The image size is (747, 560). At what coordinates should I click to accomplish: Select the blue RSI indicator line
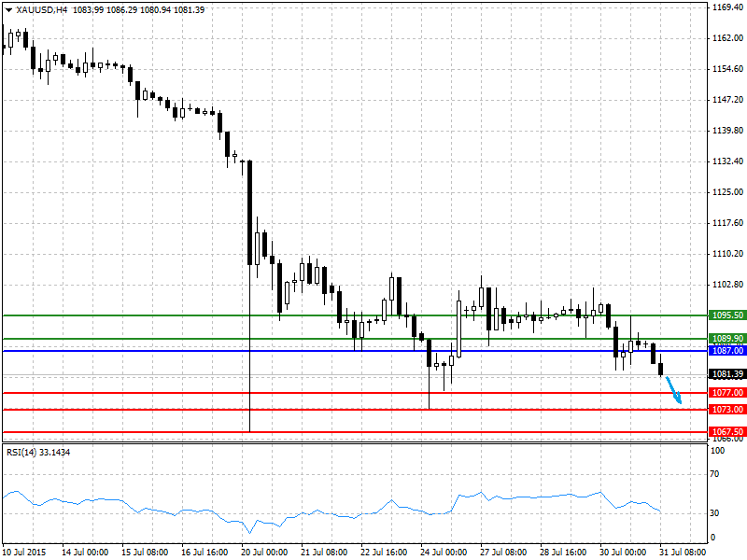coord(331,511)
